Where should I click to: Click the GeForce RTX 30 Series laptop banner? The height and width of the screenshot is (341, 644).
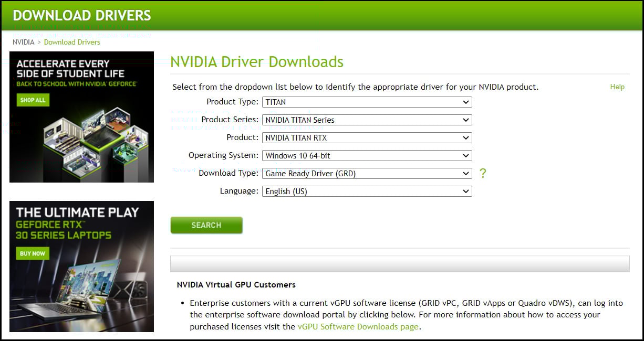pyautogui.click(x=81, y=268)
